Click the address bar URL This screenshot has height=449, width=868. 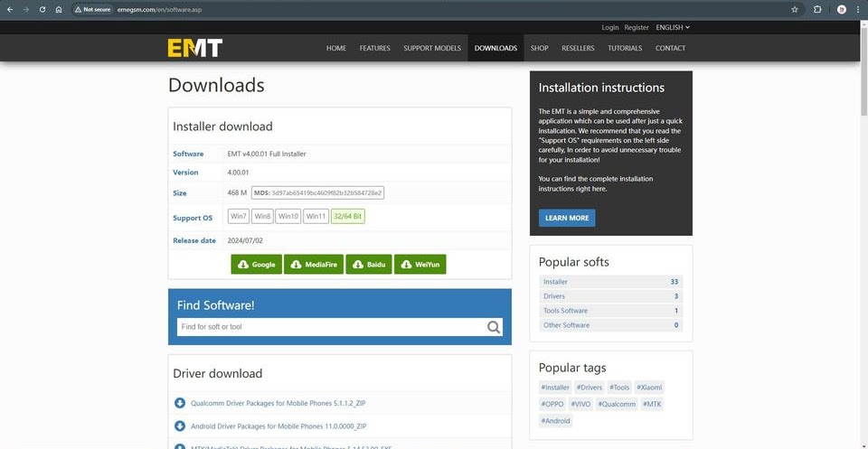coord(159,9)
